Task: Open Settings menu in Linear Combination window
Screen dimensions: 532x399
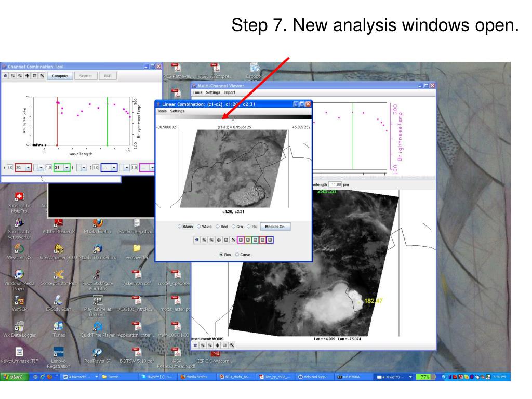Action: coord(178,111)
